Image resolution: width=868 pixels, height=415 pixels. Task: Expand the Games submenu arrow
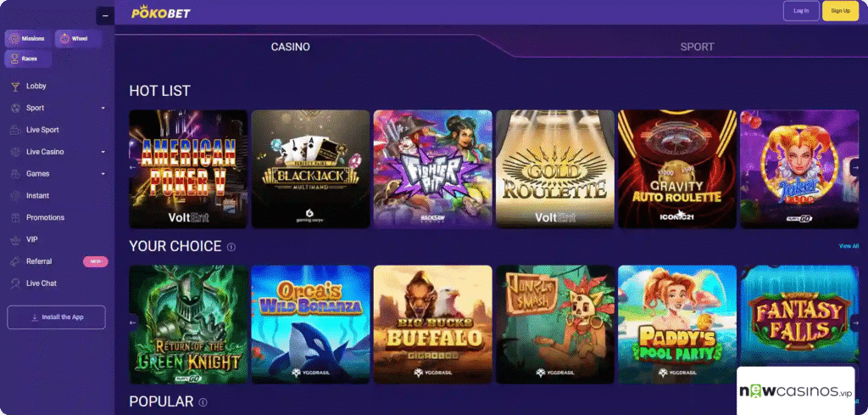[x=103, y=174]
